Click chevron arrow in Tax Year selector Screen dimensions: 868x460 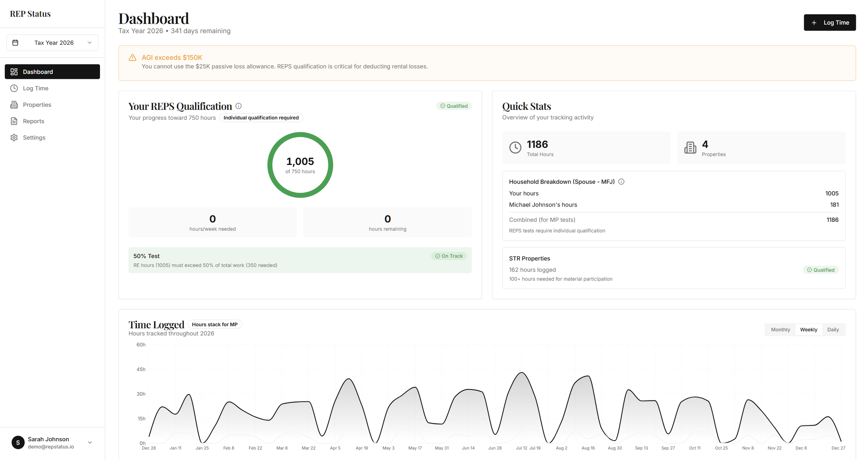click(90, 43)
